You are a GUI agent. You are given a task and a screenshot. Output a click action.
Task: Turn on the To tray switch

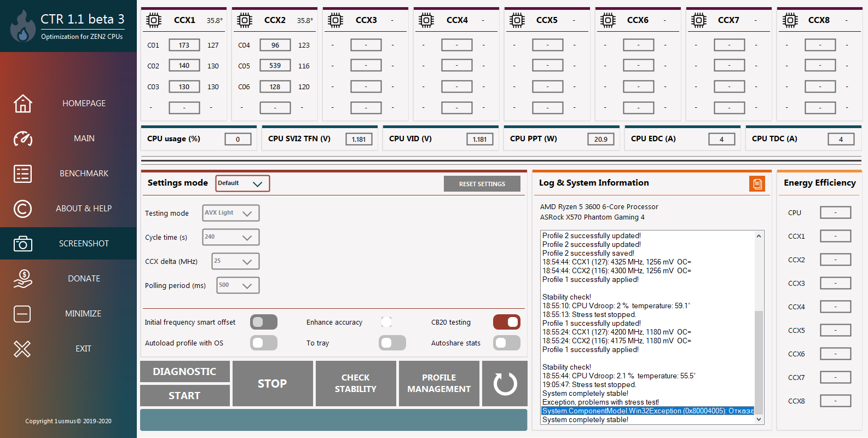click(x=392, y=343)
